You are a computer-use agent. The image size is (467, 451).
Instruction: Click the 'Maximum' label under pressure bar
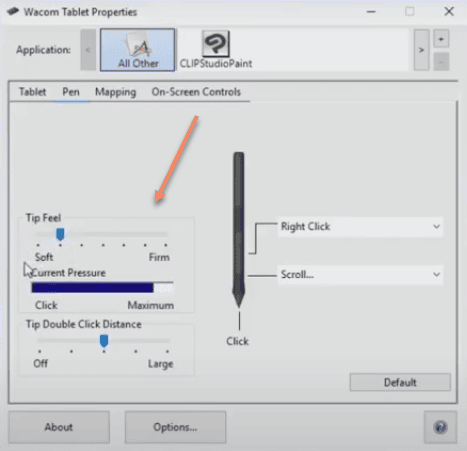151,305
